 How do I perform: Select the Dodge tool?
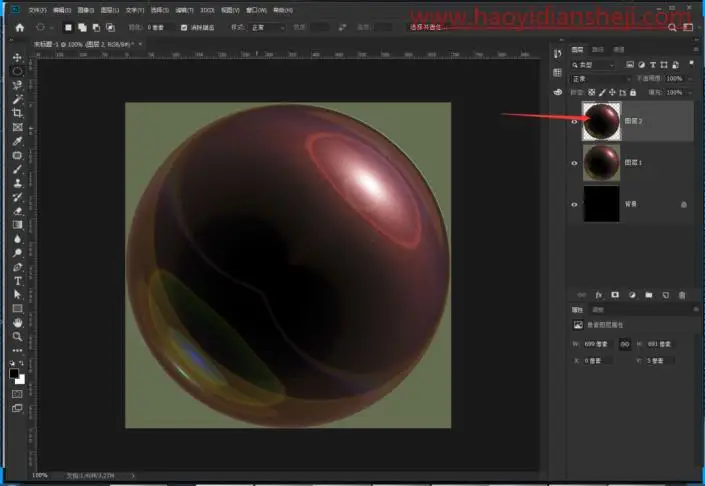[17, 253]
